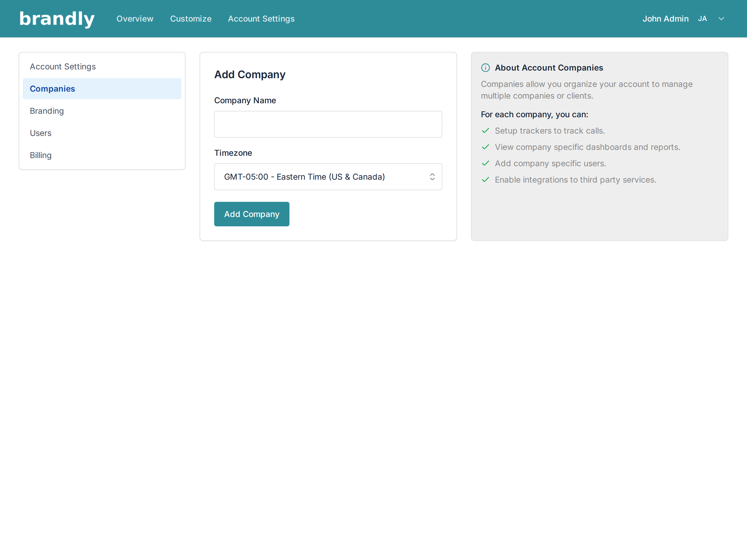747x560 pixels.
Task: Click the Timezone label
Action: [x=233, y=153]
